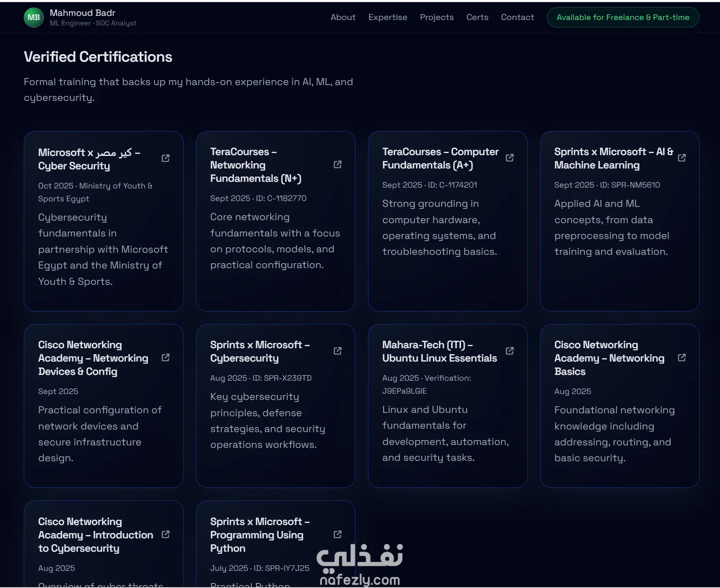Image resolution: width=720 pixels, height=588 pixels.
Task: Open Sprints x Microsoft Cybersecurity title
Action: (x=260, y=352)
